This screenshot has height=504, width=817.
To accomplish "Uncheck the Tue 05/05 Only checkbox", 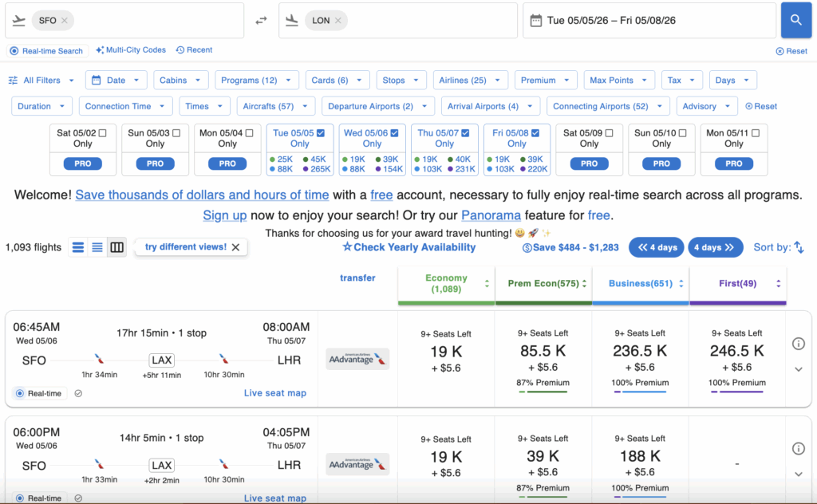I will [320, 133].
